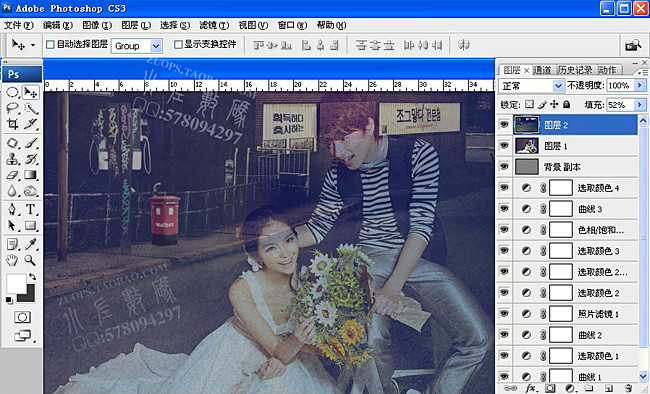
Task: Open the 图像 menu
Action: click(97, 25)
